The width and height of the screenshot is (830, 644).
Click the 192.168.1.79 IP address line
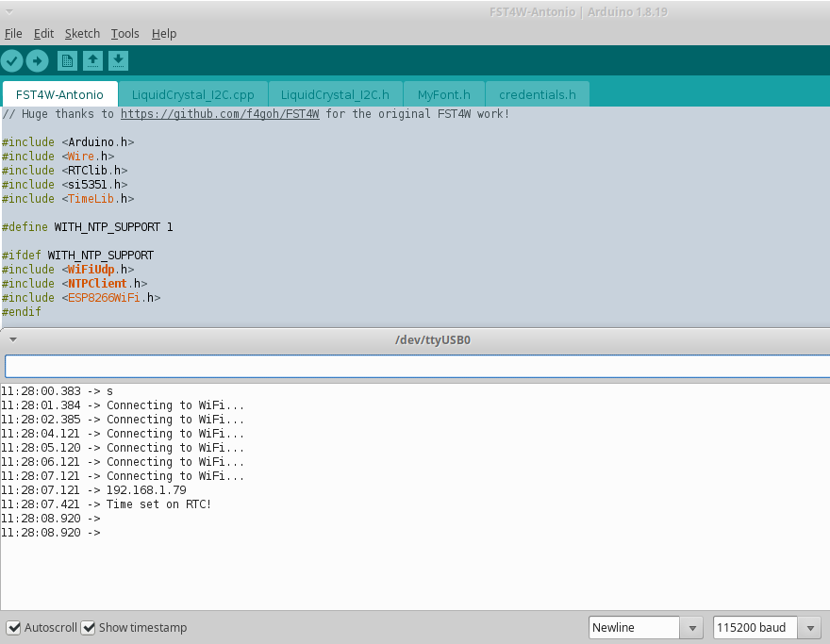(x=93, y=490)
